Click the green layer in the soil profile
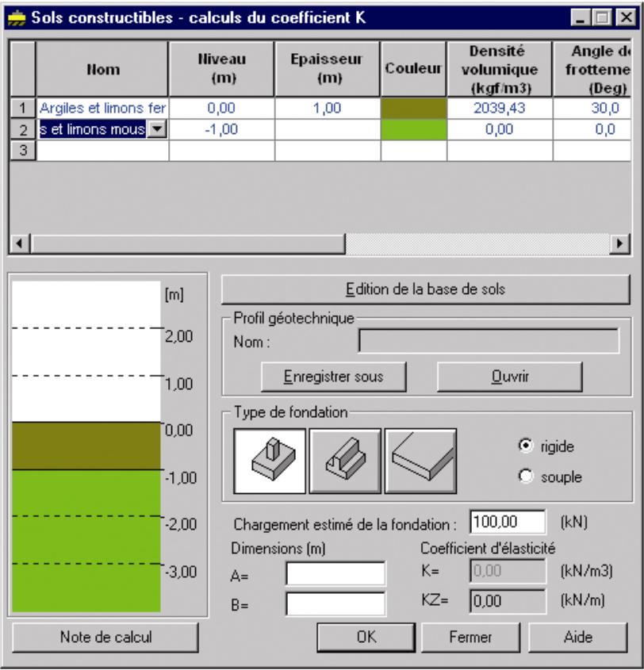644x670 pixels. click(86, 541)
